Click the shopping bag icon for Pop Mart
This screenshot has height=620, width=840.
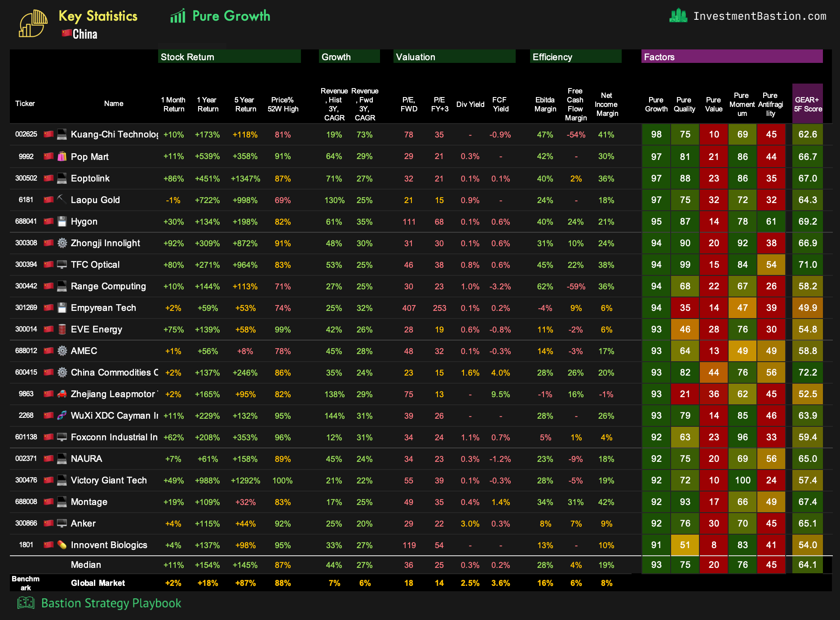[x=62, y=156]
